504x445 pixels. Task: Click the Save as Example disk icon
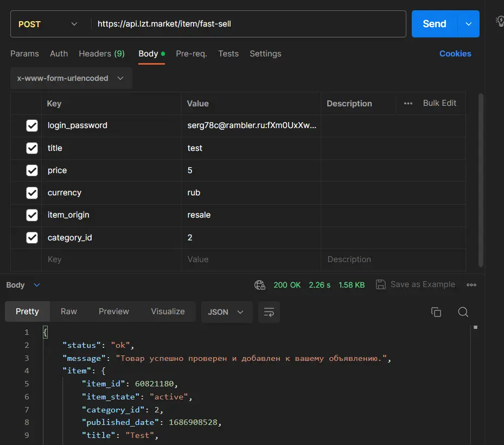pyautogui.click(x=381, y=285)
